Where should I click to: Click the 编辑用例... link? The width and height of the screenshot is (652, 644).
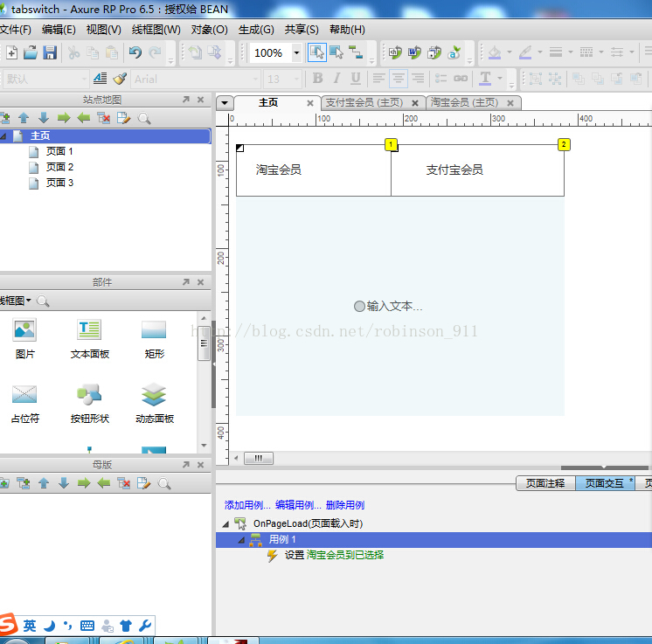point(298,505)
